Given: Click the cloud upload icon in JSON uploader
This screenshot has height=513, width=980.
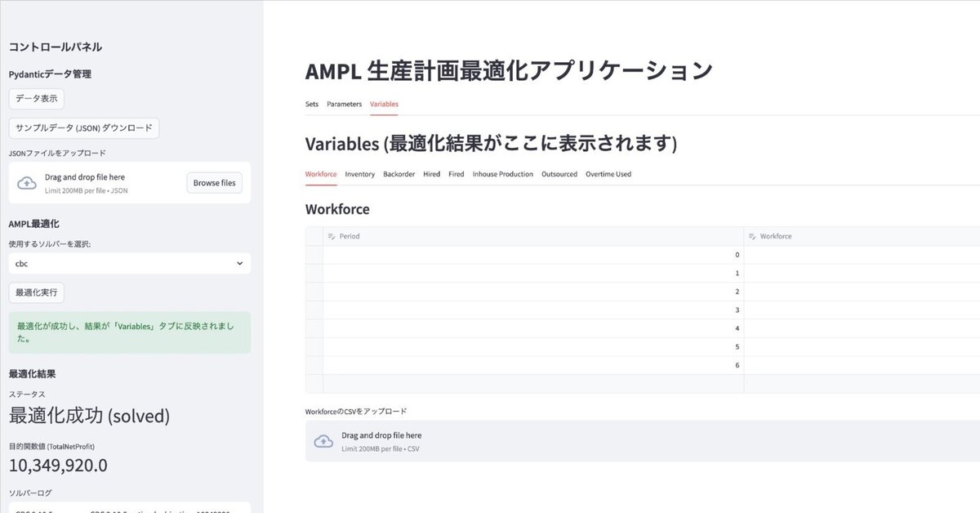Looking at the screenshot, I should pos(26,181).
